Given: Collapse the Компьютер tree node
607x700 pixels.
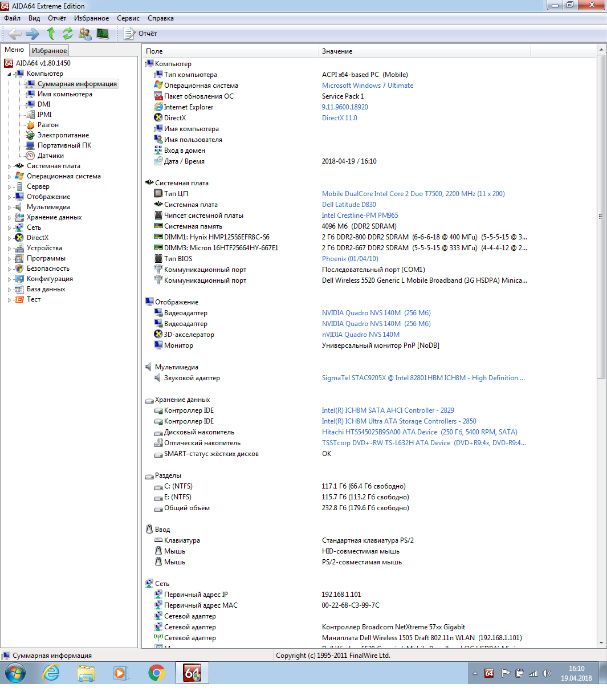Looking at the screenshot, I should coord(9,74).
